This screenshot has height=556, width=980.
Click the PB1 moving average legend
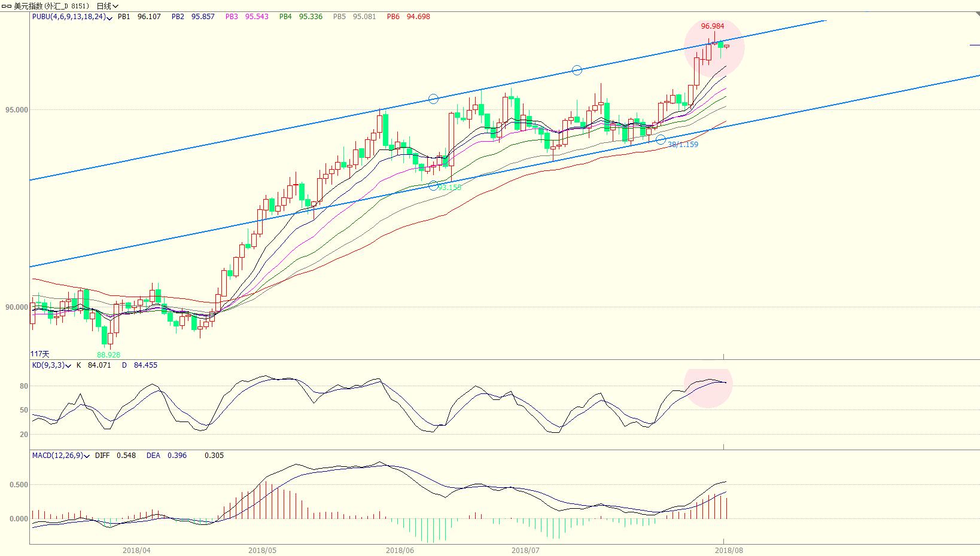point(124,17)
